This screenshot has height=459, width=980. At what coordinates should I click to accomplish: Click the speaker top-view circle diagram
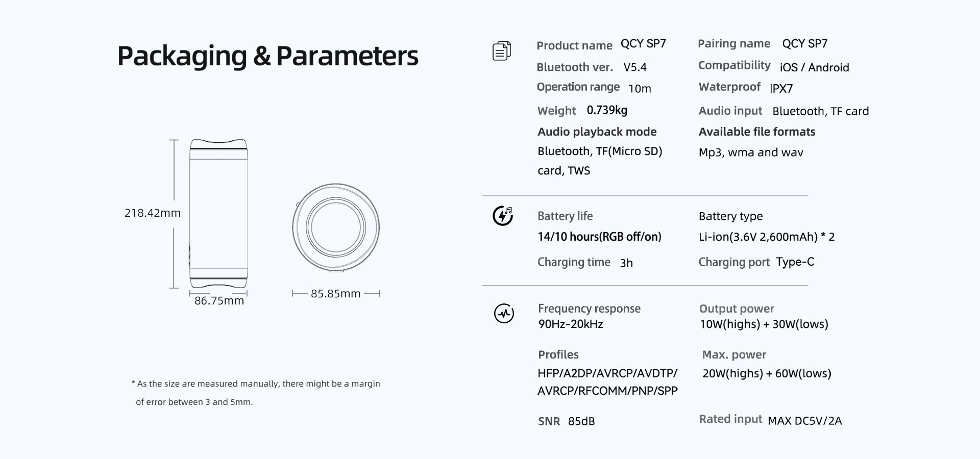pyautogui.click(x=336, y=227)
